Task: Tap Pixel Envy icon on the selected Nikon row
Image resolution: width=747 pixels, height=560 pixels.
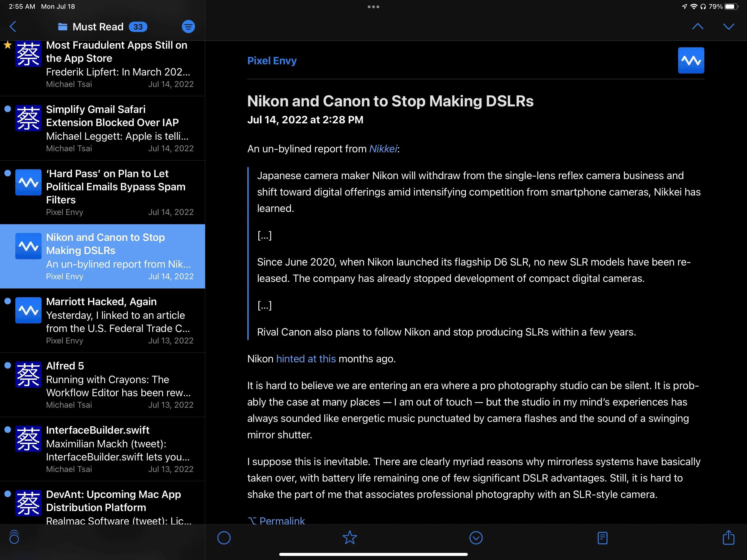Action: point(28,246)
